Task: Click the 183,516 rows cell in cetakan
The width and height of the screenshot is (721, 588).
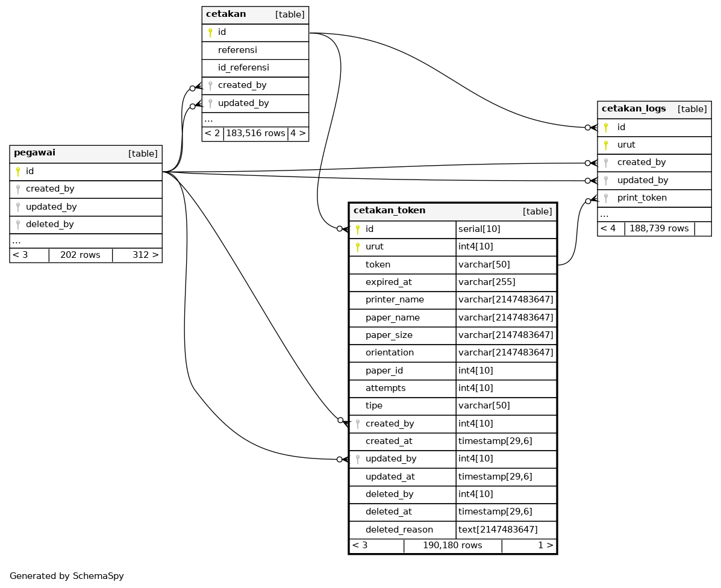Action: tap(255, 133)
